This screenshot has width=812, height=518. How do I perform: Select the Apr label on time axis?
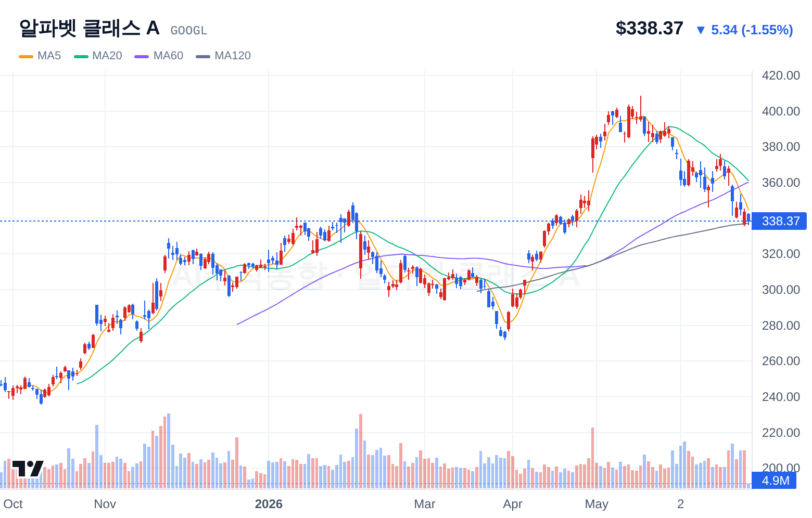513,504
